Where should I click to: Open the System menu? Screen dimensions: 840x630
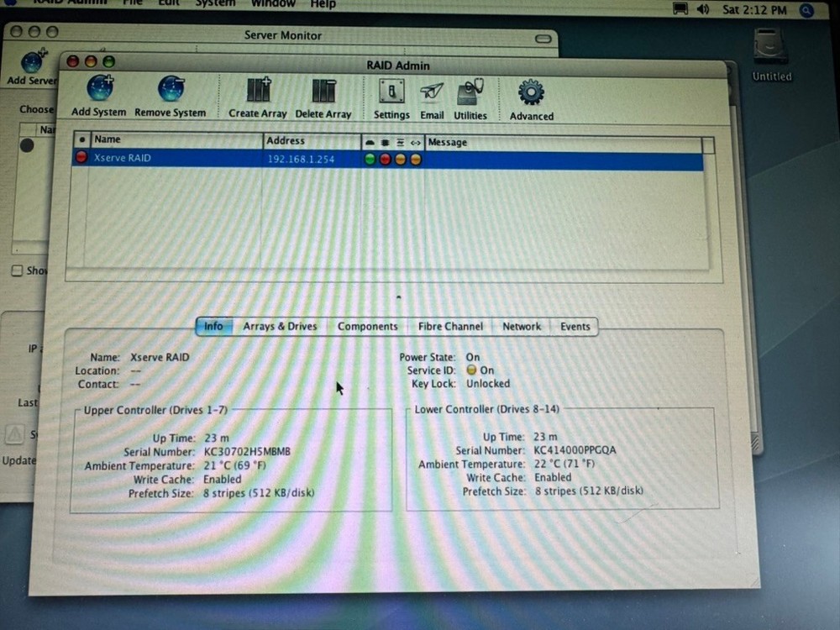(x=215, y=3)
